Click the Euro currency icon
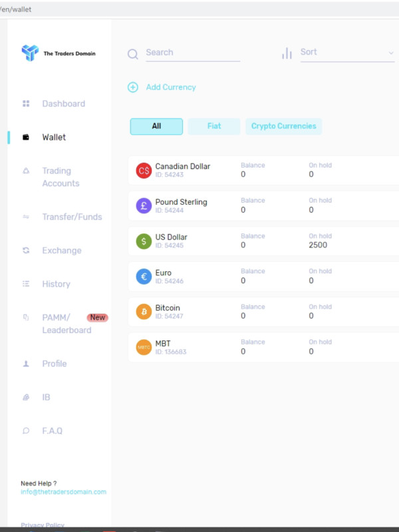 pyautogui.click(x=144, y=277)
